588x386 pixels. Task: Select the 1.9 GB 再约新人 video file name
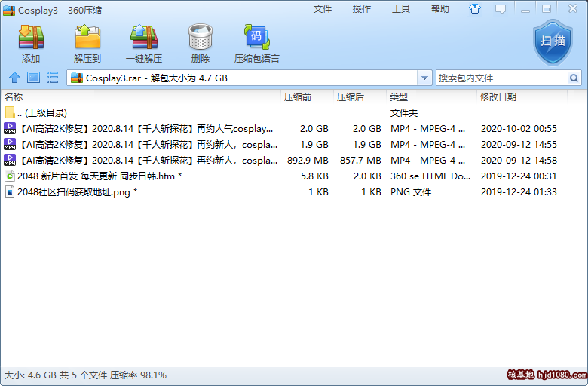tap(148, 145)
